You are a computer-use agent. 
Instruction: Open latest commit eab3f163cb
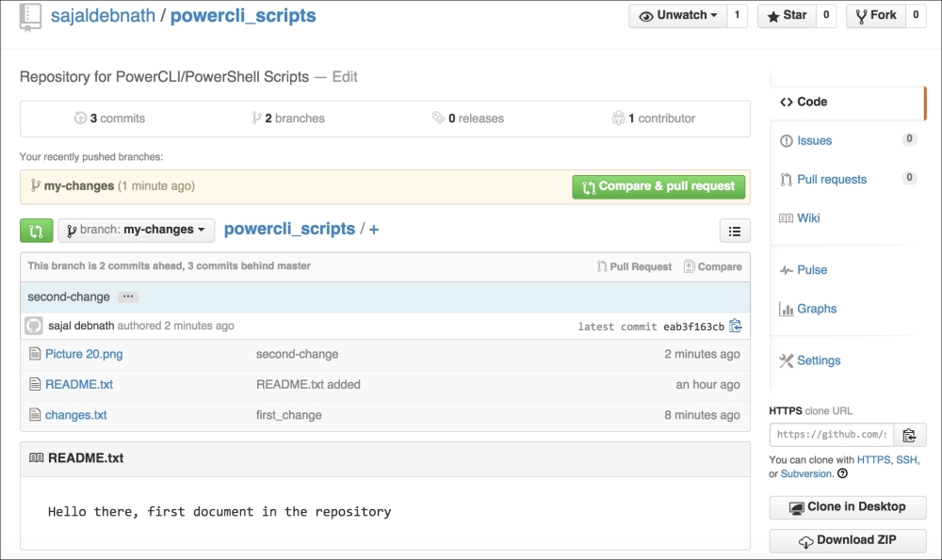694,327
